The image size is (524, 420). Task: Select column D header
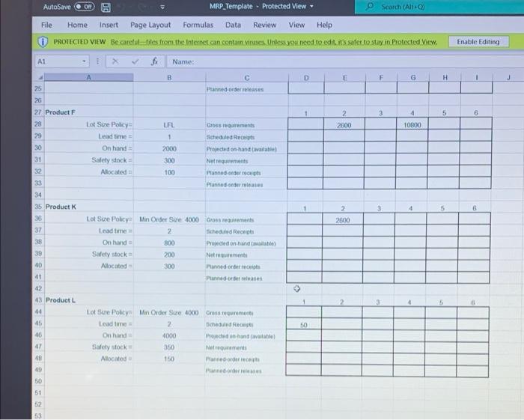306,78
